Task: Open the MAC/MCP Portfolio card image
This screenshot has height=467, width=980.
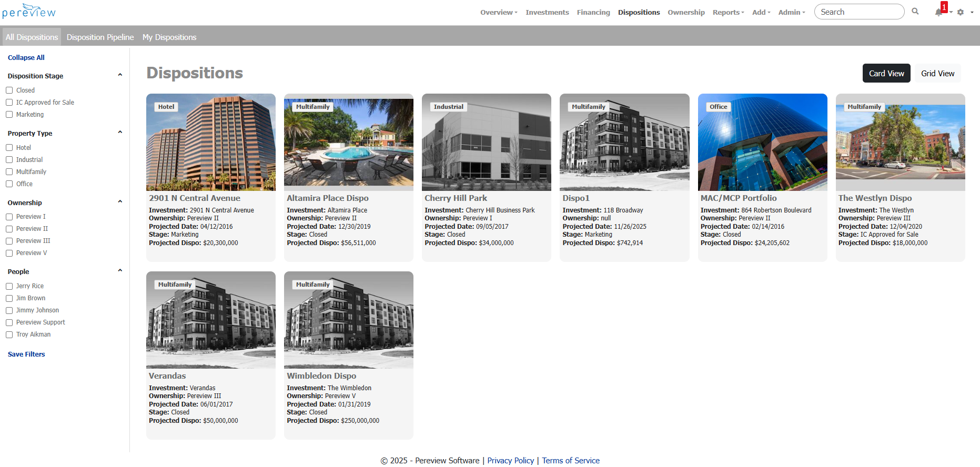Action: pyautogui.click(x=762, y=142)
